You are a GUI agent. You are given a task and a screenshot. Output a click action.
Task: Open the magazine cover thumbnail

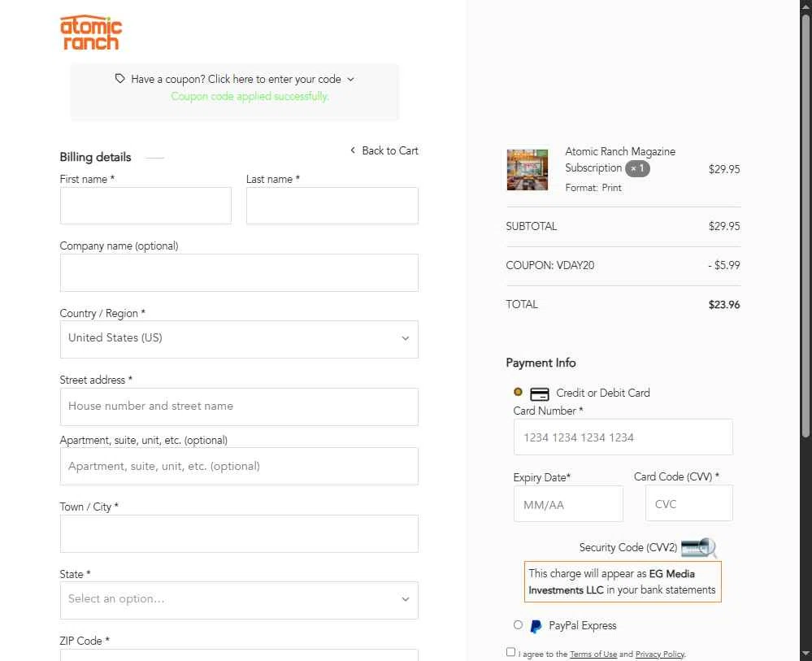click(x=528, y=170)
